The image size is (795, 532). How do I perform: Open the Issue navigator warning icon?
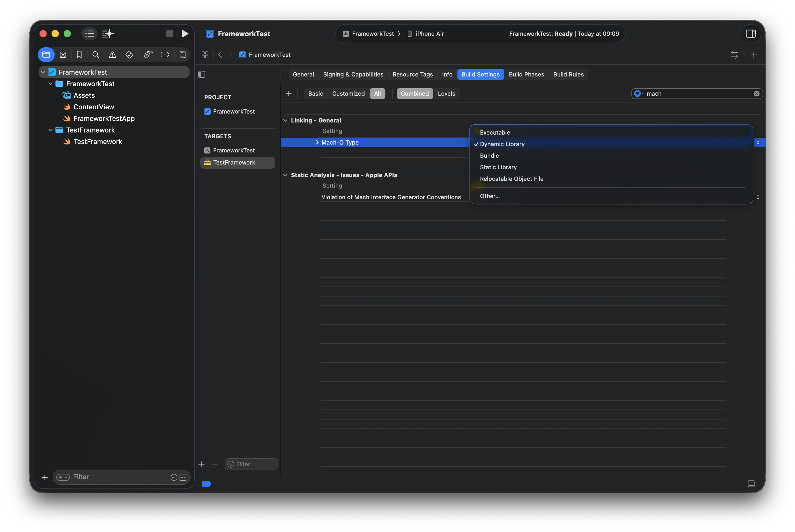point(112,55)
